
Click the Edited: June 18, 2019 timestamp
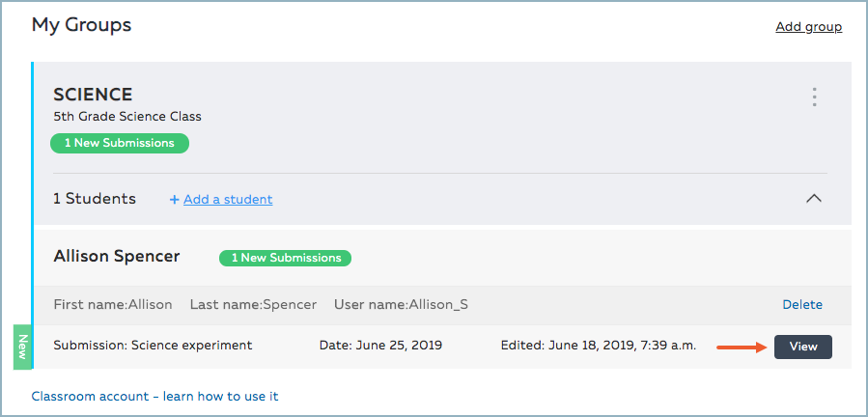598,346
